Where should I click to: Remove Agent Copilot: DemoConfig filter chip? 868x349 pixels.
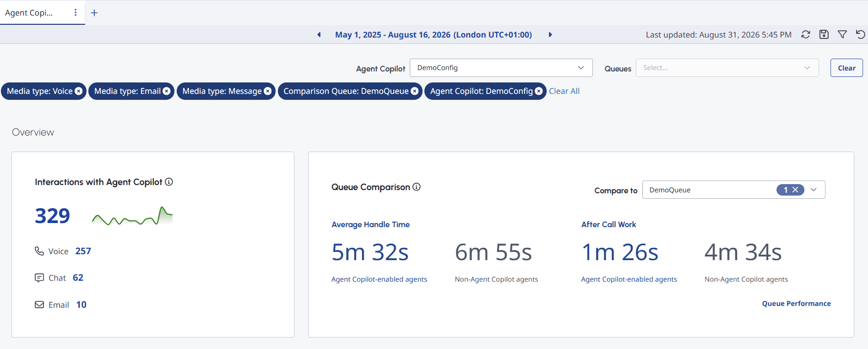[x=539, y=91]
